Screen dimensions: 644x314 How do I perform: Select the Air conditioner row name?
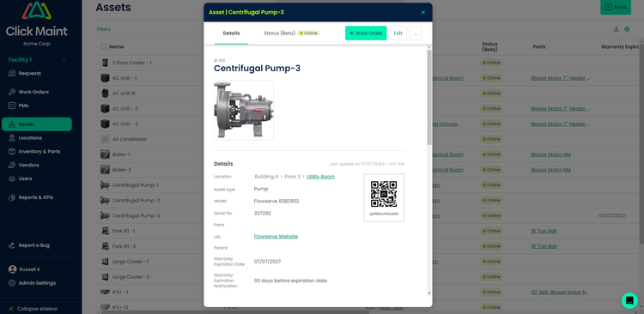[130, 139]
